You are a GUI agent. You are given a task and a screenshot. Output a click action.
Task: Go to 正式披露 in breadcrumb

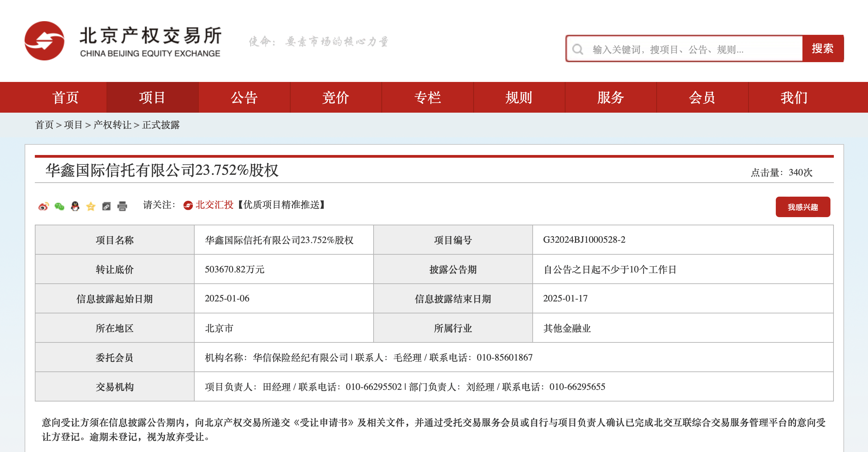161,125
